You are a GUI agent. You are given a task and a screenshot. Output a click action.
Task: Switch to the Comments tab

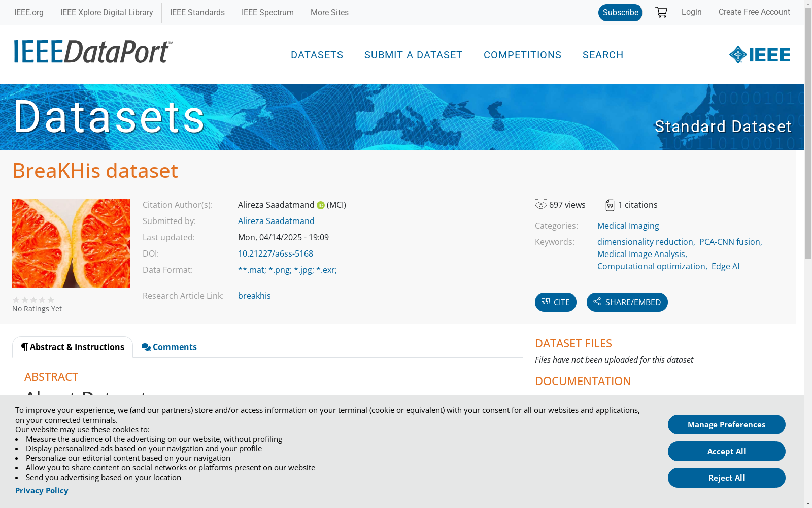(169, 347)
